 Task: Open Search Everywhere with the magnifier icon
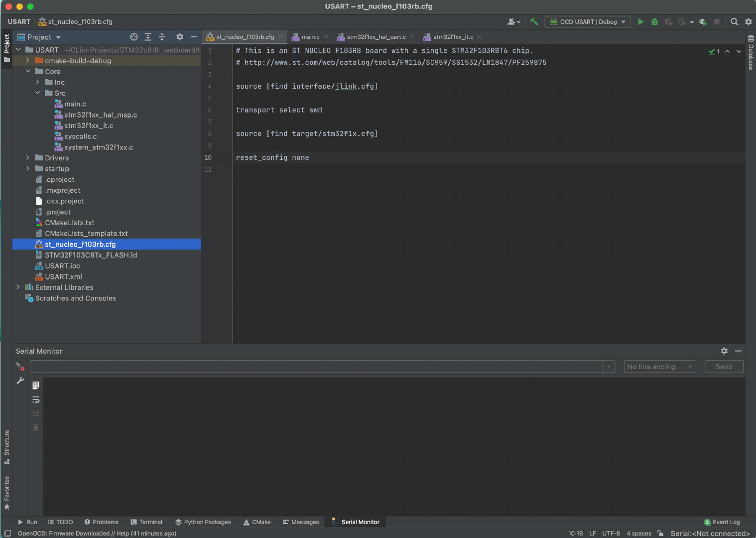734,21
